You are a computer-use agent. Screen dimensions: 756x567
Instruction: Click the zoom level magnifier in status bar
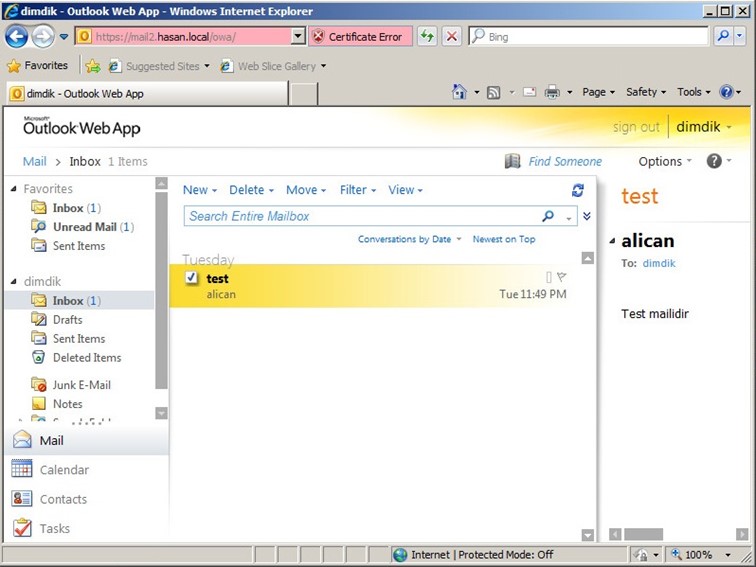[x=676, y=554]
